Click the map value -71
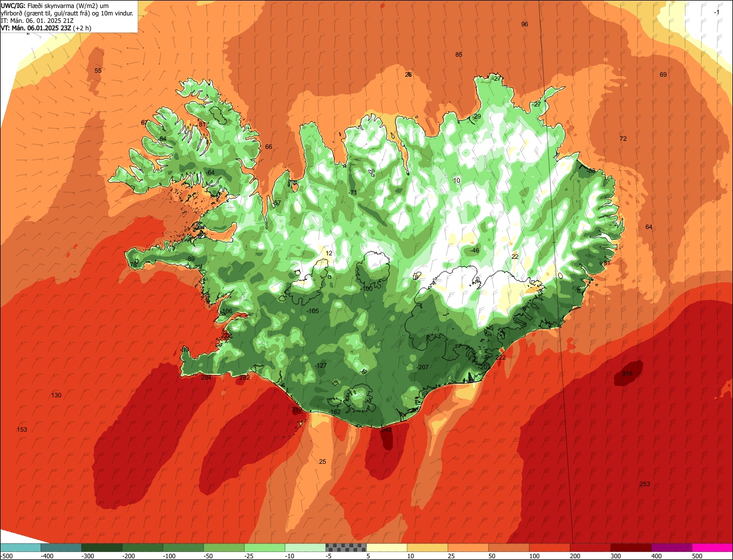 (353, 192)
